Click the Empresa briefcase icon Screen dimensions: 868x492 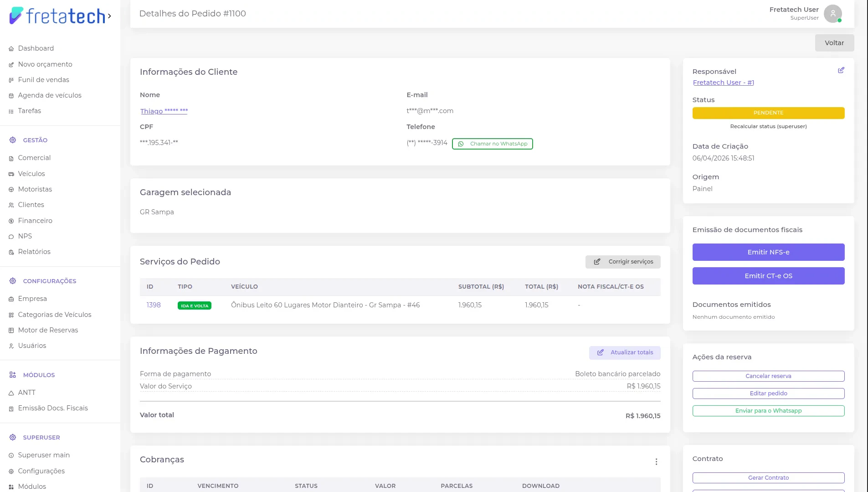(x=11, y=299)
